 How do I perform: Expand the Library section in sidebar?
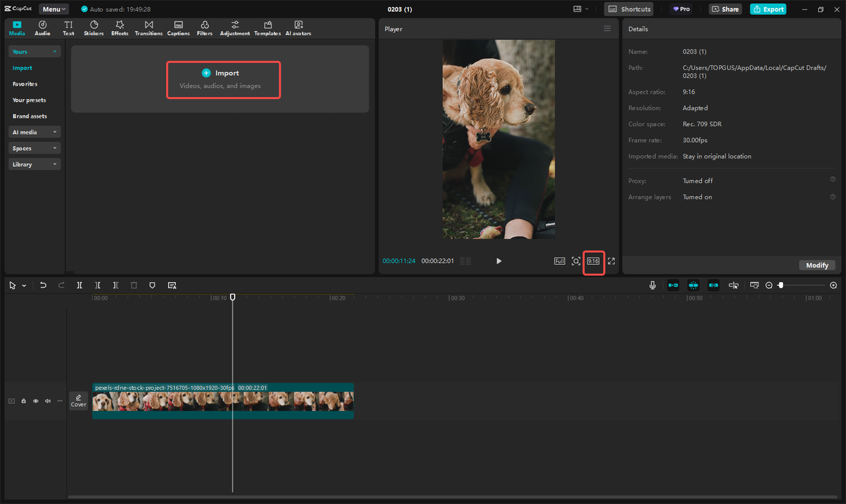coord(34,164)
